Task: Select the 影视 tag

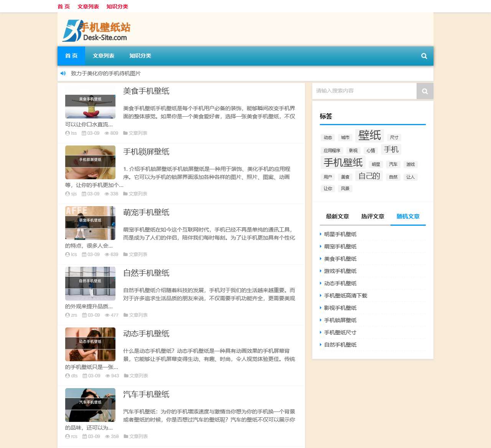Action: pos(353,150)
